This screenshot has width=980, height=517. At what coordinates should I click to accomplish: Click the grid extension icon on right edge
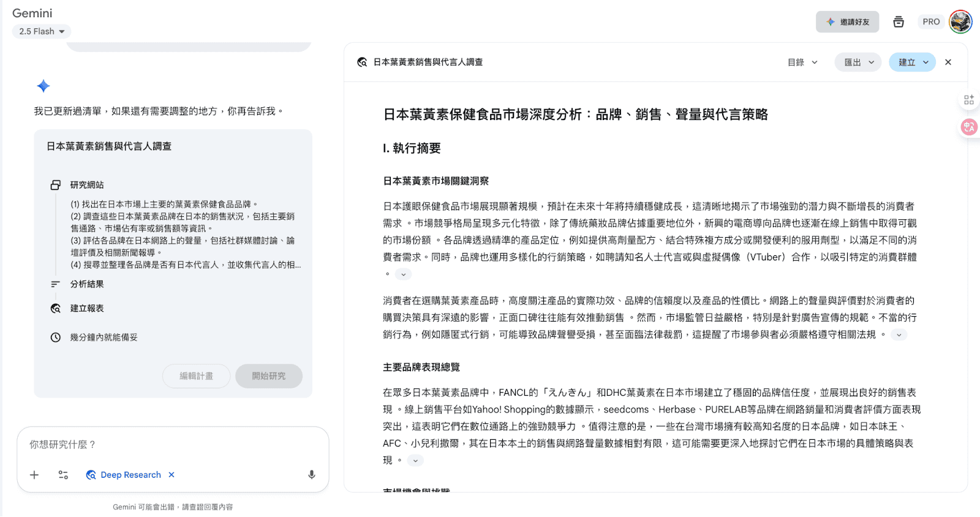[x=969, y=100]
